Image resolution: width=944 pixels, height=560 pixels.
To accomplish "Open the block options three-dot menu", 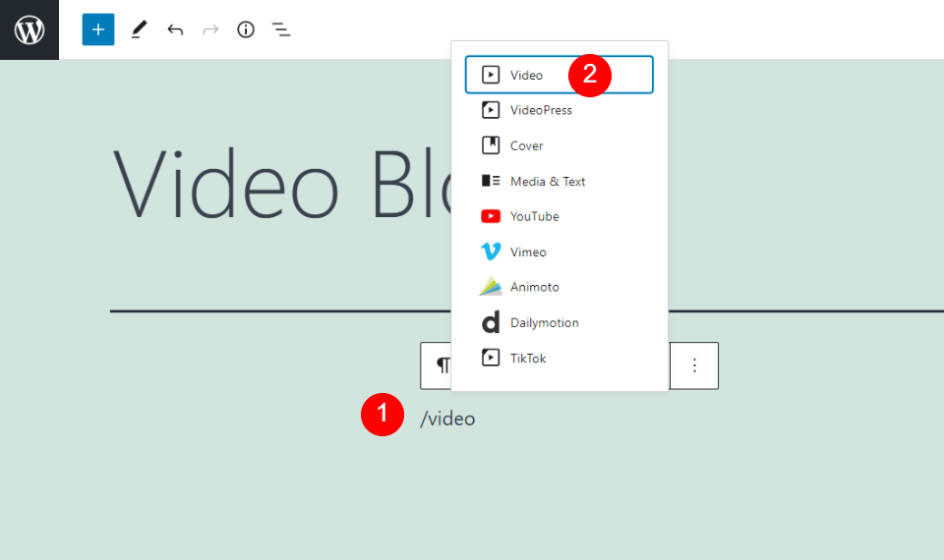I will click(694, 365).
